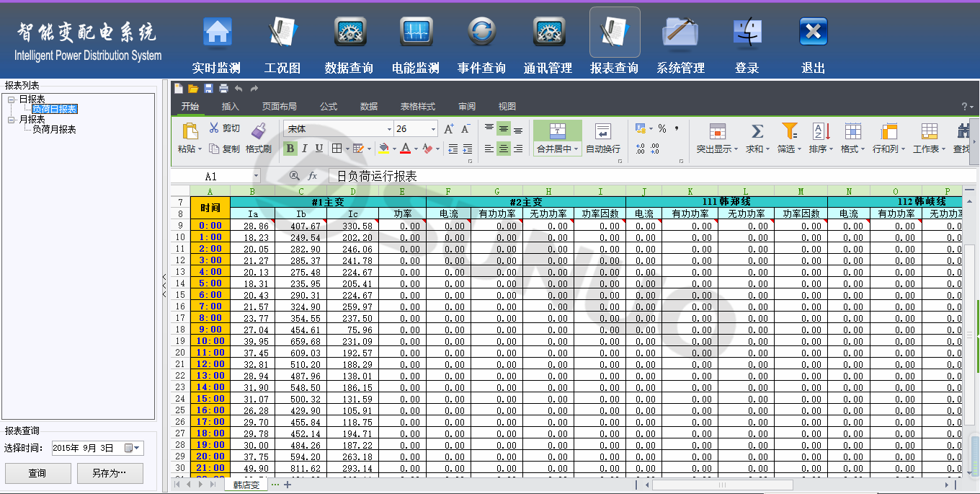
Task: Open the 电能监测 energy monitoring icon
Action: 416,32
